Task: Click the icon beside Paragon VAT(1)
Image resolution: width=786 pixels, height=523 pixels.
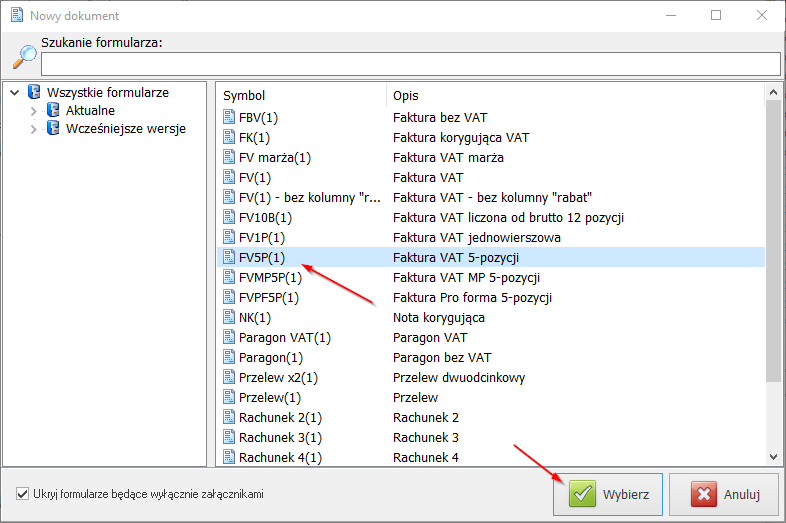Action: point(229,337)
